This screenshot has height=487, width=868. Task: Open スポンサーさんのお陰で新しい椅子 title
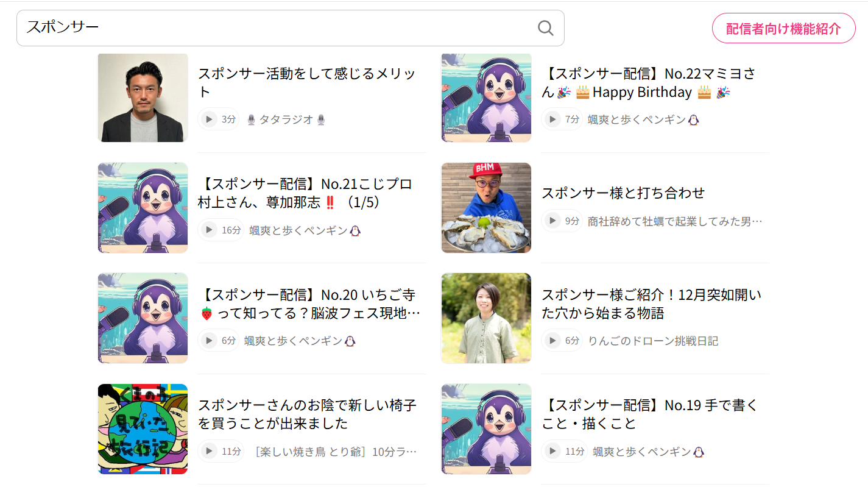(x=307, y=414)
